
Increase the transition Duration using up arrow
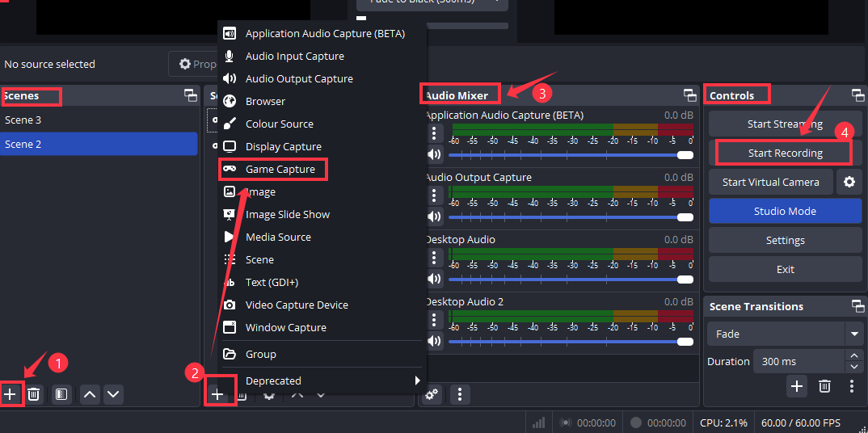click(853, 355)
